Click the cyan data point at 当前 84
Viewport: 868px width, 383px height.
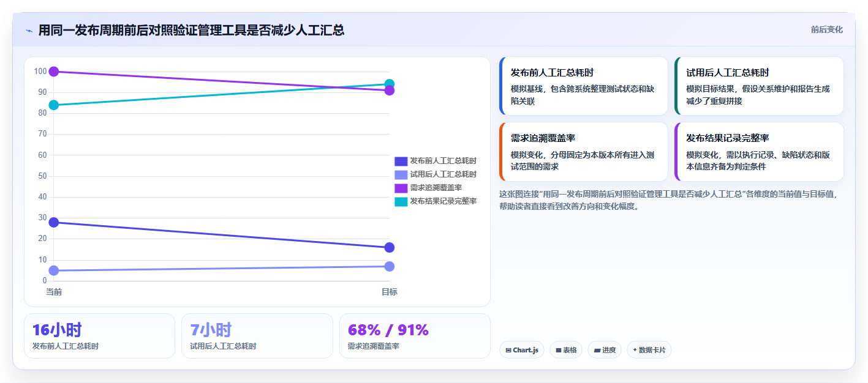point(54,105)
